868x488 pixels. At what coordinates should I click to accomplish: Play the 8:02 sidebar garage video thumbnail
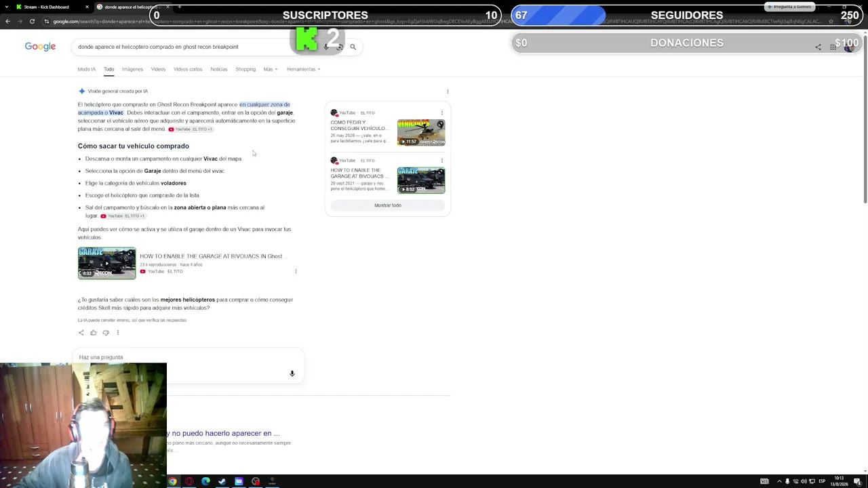coord(421,180)
